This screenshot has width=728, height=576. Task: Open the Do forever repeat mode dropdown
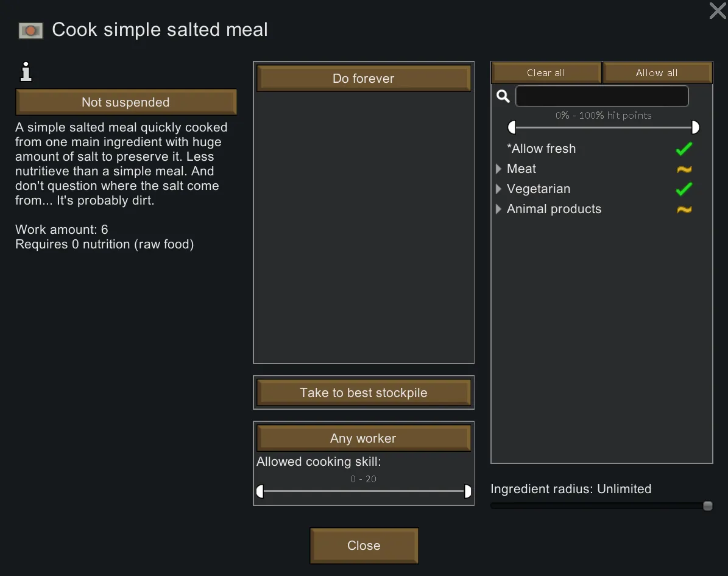(x=364, y=79)
